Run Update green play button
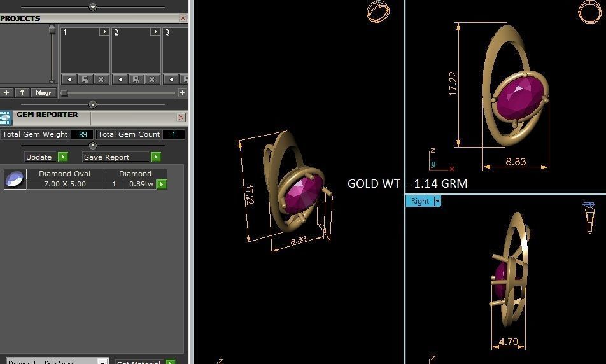Screen dimensions: 606x364 pos(62,157)
